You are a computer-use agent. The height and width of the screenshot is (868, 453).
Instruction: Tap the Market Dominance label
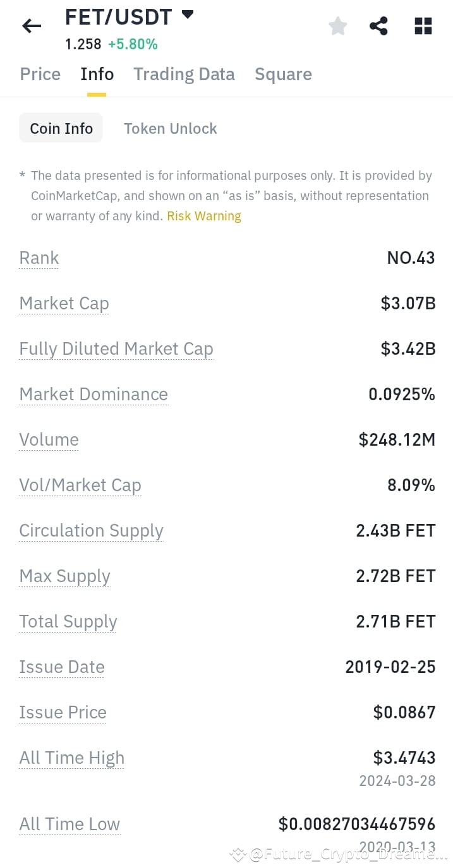(94, 395)
